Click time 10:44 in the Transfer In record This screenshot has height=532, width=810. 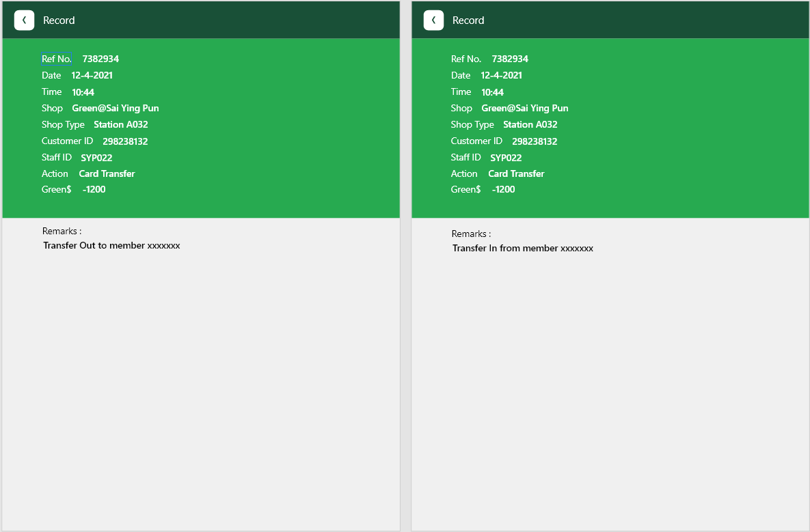[x=492, y=92]
